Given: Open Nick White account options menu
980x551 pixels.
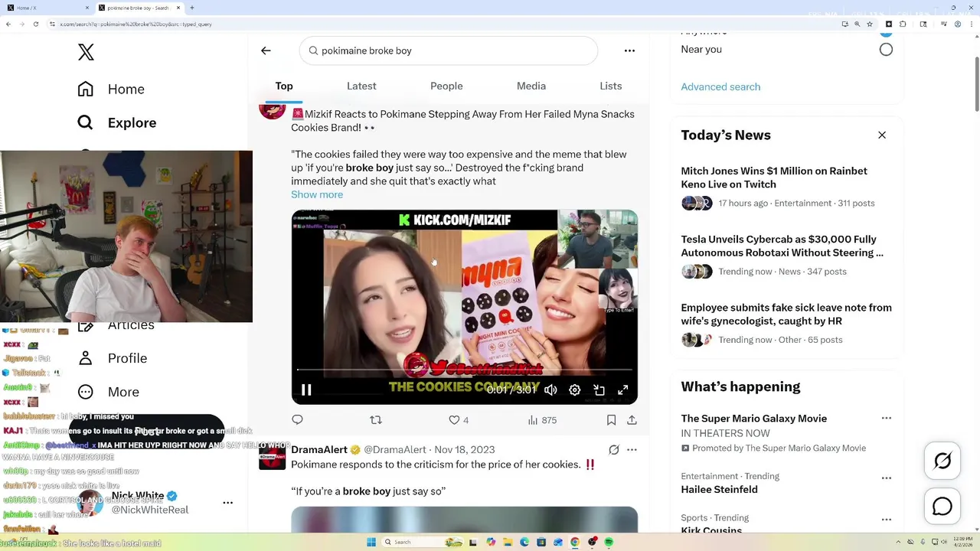Looking at the screenshot, I should click(227, 503).
